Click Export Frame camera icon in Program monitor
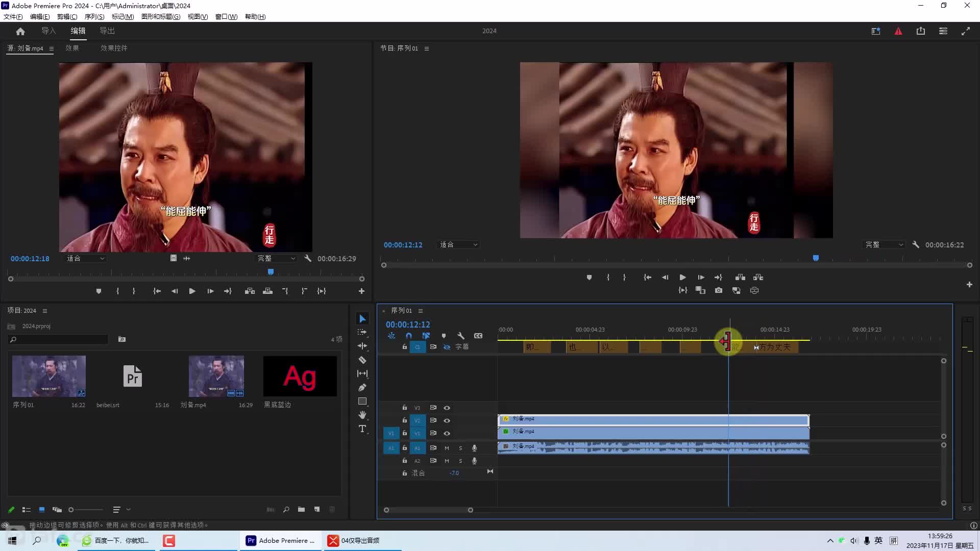The width and height of the screenshot is (980, 551). point(719,290)
